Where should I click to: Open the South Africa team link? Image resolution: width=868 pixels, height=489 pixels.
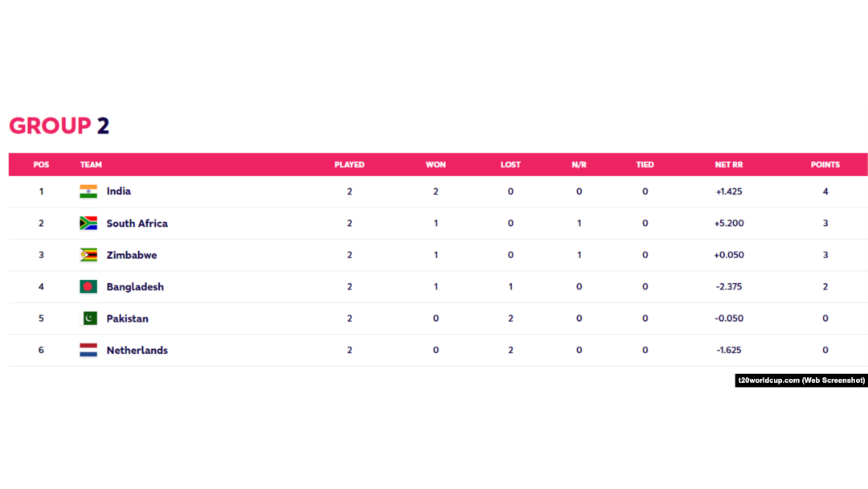(x=137, y=223)
